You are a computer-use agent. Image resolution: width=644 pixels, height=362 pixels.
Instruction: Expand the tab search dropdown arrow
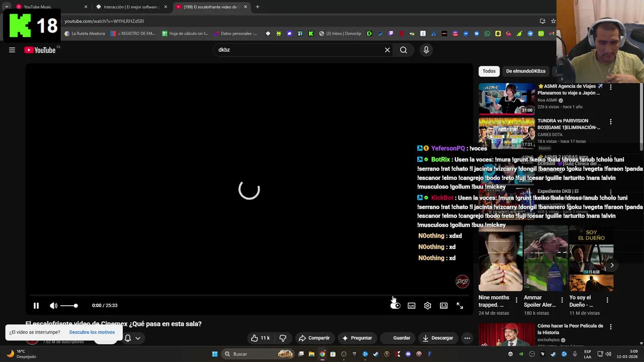tap(7, 7)
